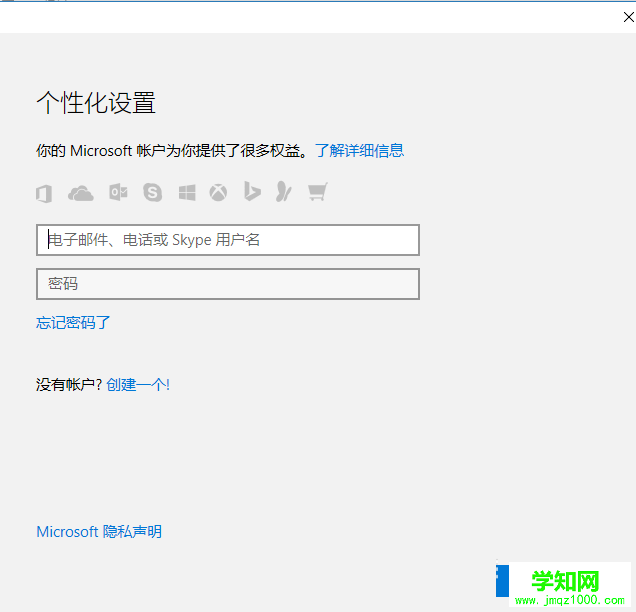636x612 pixels.
Task: Click the 没有帐户? text
Action: (69, 384)
